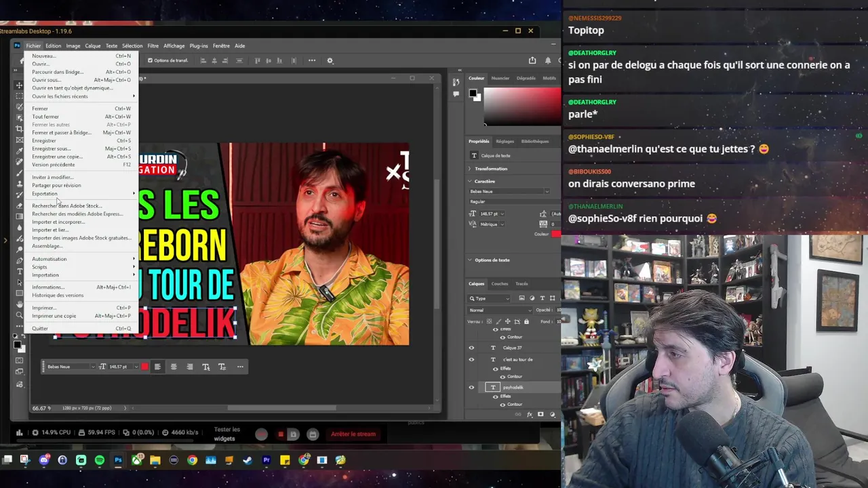
Task: Choose Enregistrer sous... in Fichier menu
Action: click(52, 148)
